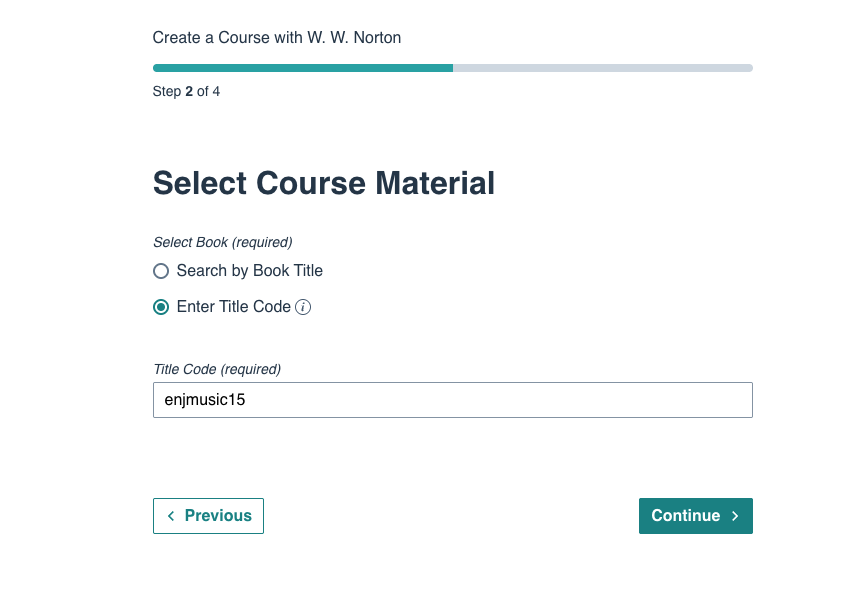Select the Search by Book Title radio button
Screen dimensions: 845x589
click(x=161, y=271)
